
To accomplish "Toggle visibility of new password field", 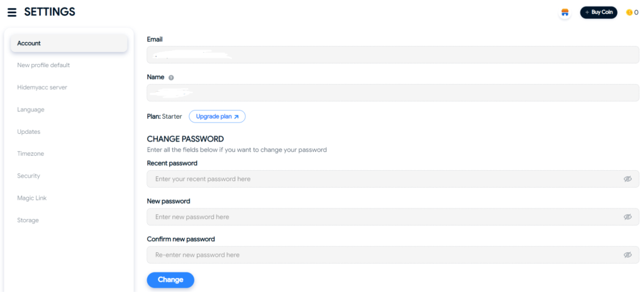I will [627, 217].
